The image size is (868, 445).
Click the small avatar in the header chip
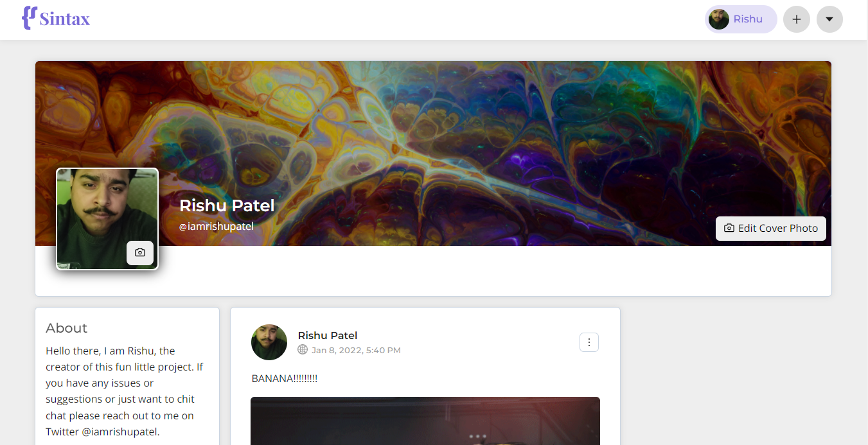(719, 19)
